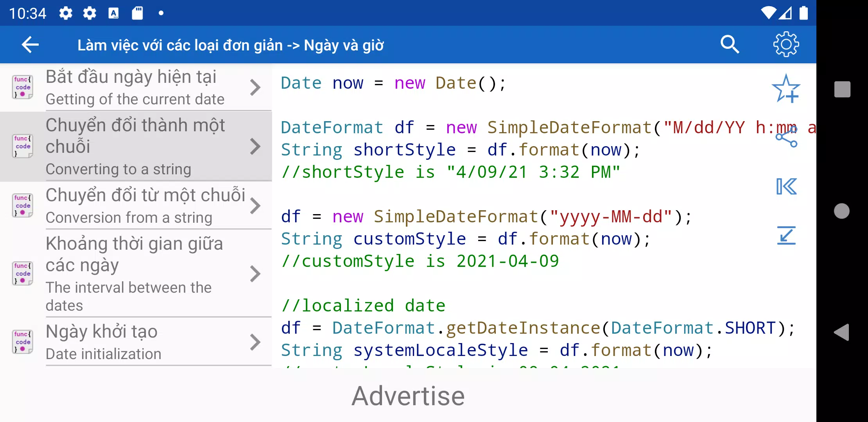Screen dimensions: 868x422
Task: Expand chevron for Chuyển đổi thành một chuỗi
Action: 255,147
